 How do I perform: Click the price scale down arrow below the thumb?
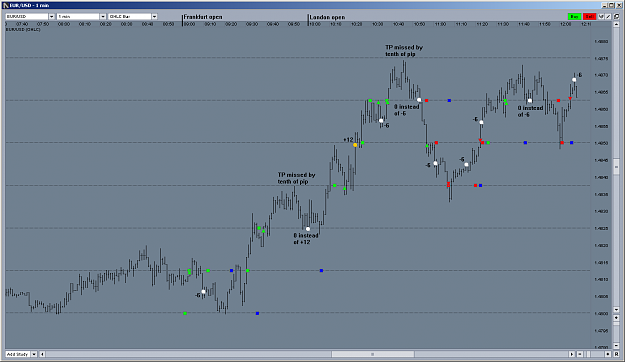[x=616, y=309]
